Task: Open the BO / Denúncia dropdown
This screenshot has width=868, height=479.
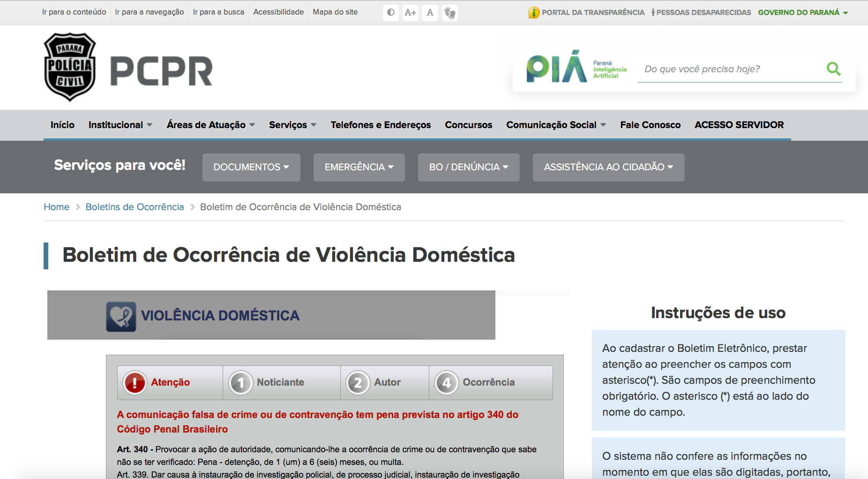Action: [x=469, y=167]
